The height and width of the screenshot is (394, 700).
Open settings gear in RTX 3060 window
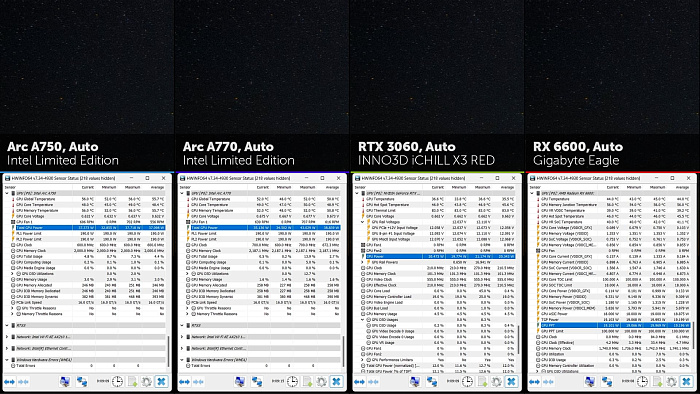(496, 382)
